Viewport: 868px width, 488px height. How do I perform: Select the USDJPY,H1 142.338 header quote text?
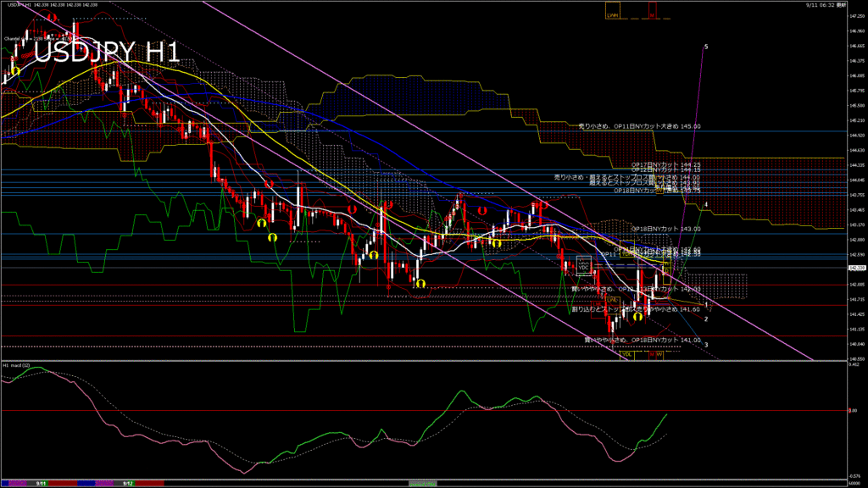[x=53, y=5]
